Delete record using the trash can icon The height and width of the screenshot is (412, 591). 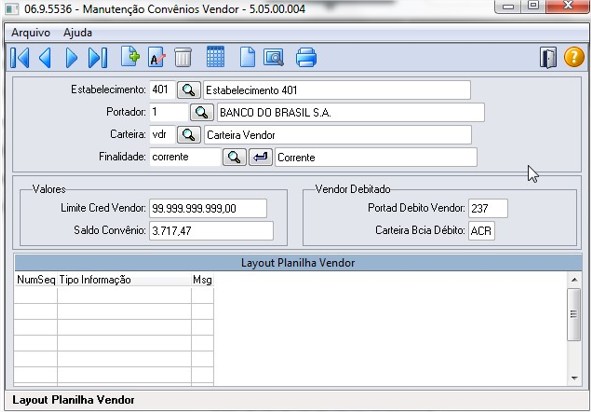coord(183,58)
